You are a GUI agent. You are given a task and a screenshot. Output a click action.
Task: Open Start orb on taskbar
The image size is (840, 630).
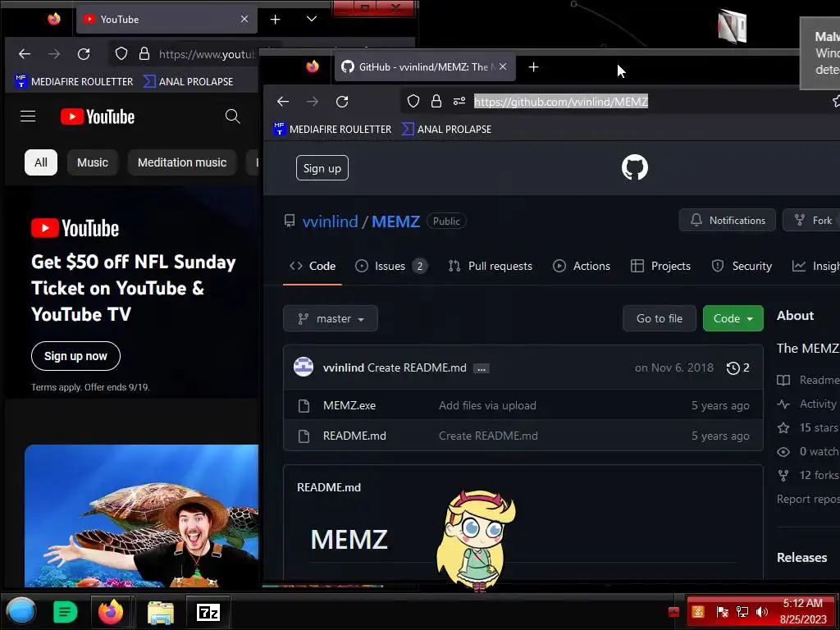21,612
